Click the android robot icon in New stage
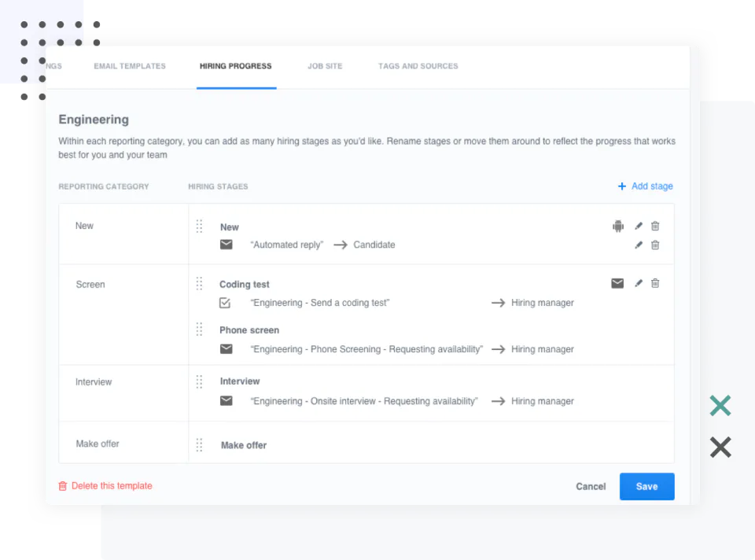The width and height of the screenshot is (755, 560). (618, 226)
